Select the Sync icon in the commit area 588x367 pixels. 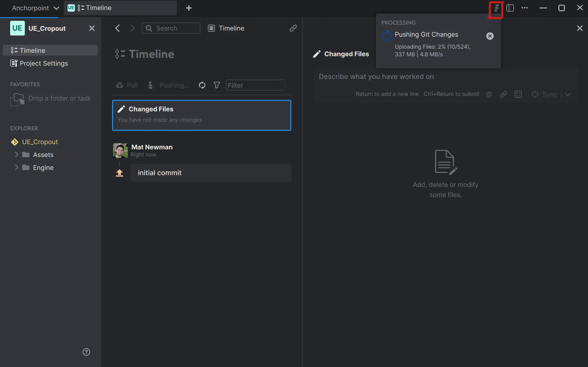pos(534,94)
